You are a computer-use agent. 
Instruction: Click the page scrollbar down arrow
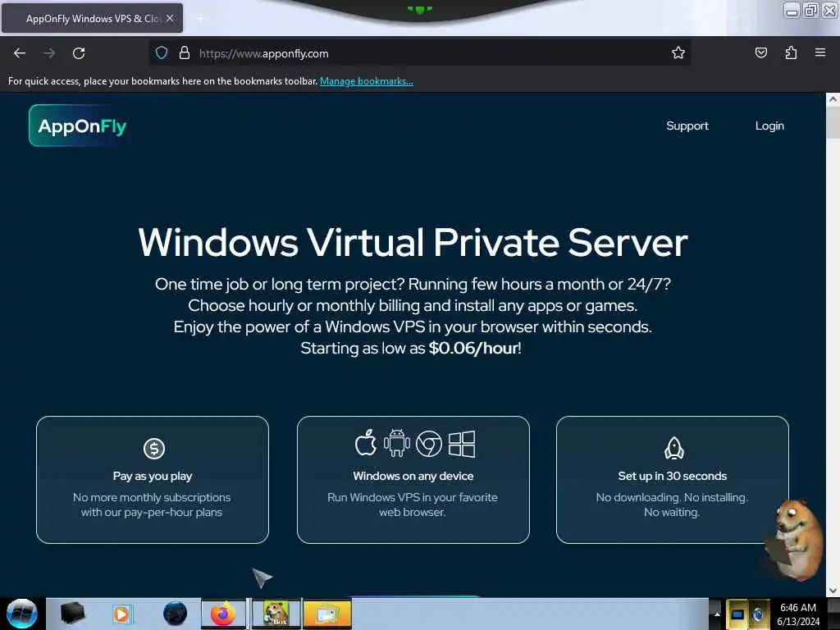833,591
